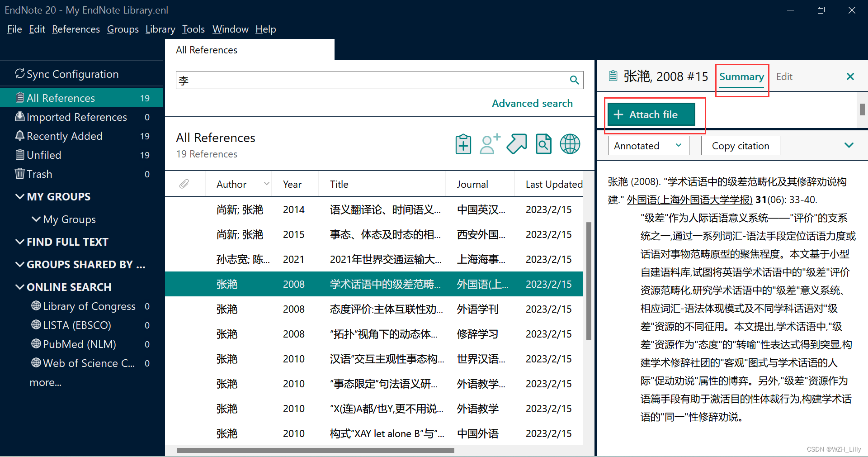Open the Library menu
868x457 pixels.
click(x=160, y=29)
